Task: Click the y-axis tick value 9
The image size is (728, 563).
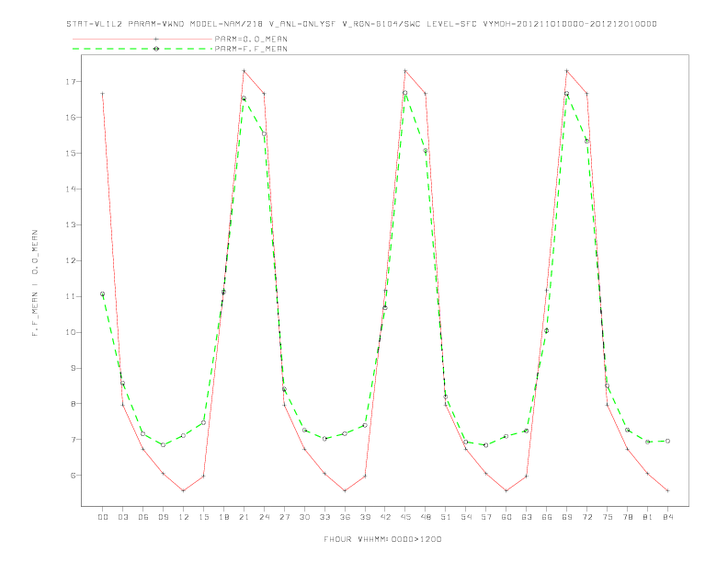Action: tap(73, 368)
